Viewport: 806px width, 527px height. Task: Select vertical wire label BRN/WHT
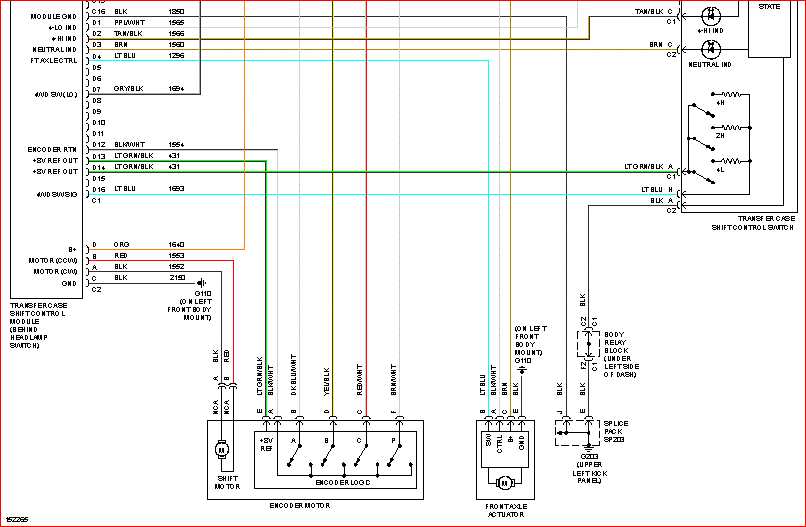coord(394,380)
